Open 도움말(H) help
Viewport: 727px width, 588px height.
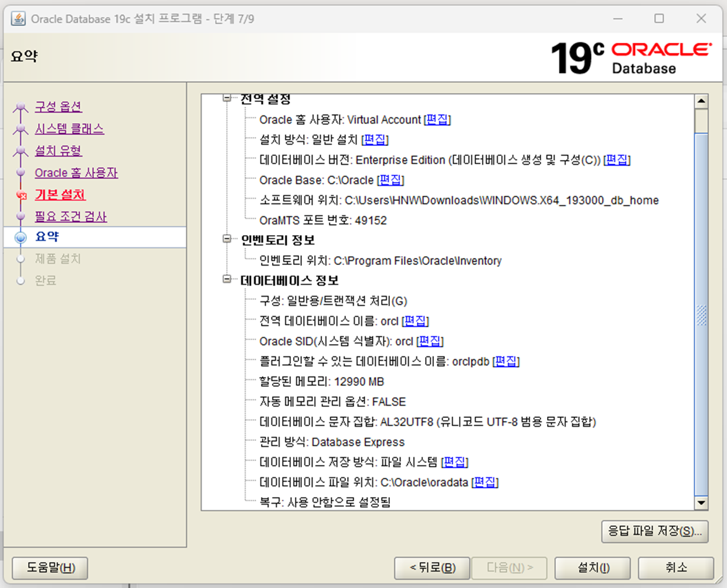pyautogui.click(x=50, y=567)
